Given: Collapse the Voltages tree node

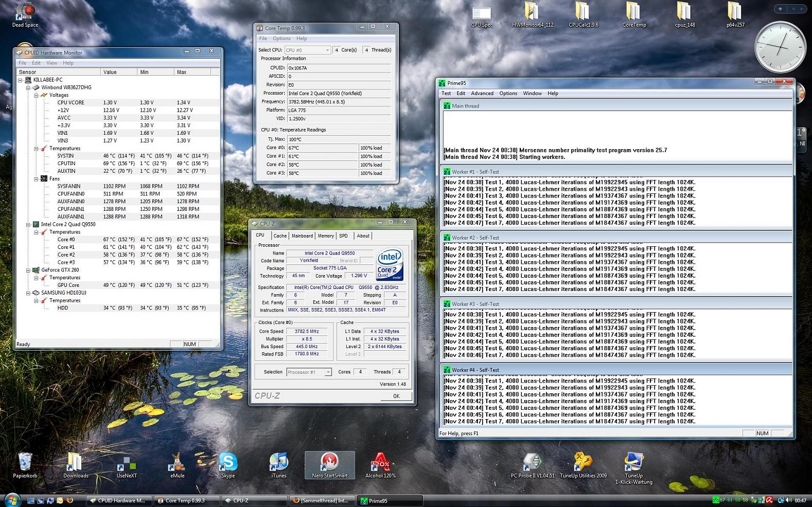Looking at the screenshot, I should tap(37, 95).
